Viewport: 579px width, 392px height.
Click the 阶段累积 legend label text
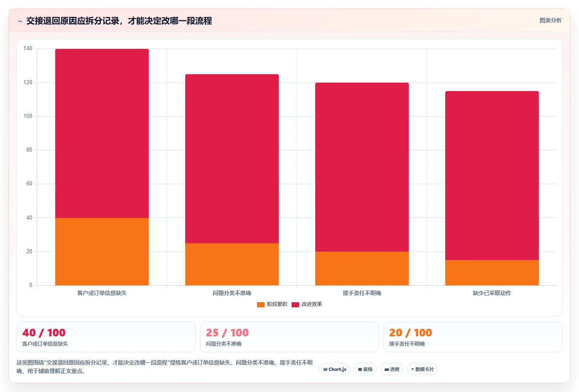click(x=277, y=304)
